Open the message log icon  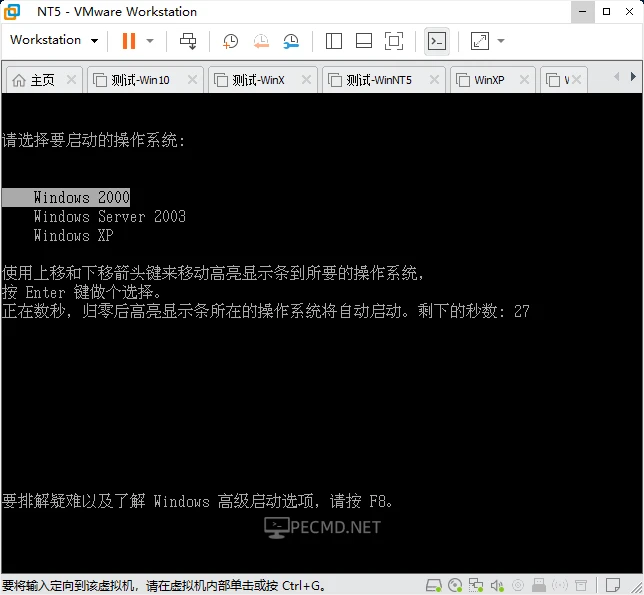[x=613, y=585]
